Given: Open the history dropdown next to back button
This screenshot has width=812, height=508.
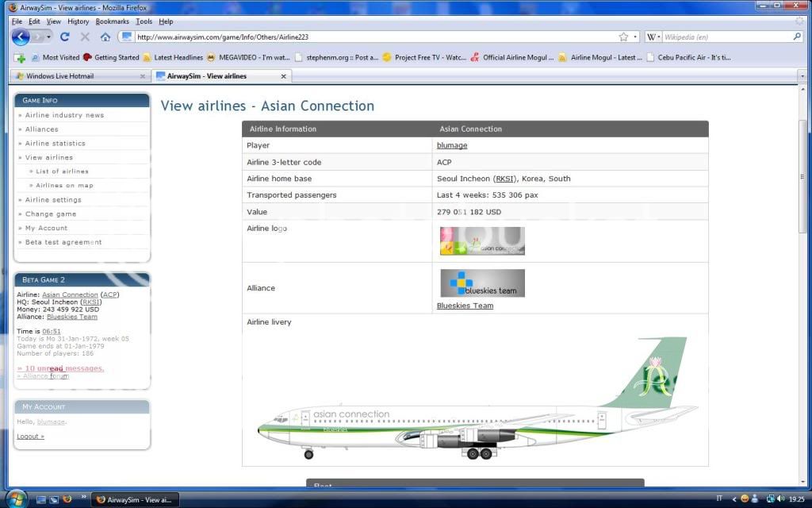Looking at the screenshot, I should click(x=48, y=37).
